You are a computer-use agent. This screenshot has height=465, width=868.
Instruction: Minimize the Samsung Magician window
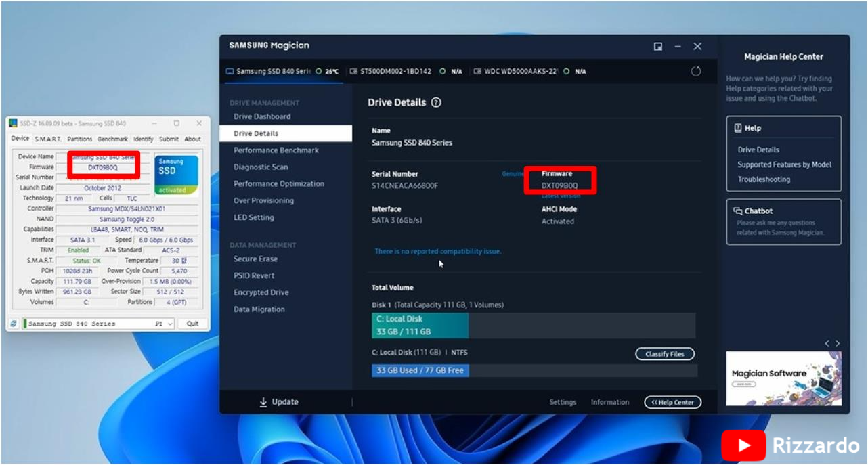click(x=678, y=46)
